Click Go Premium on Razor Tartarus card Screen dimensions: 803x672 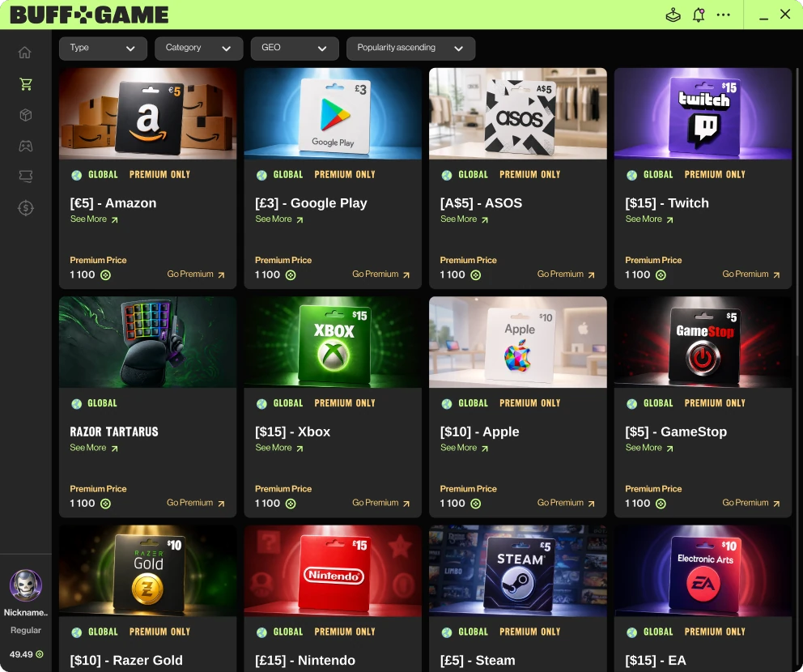click(196, 503)
